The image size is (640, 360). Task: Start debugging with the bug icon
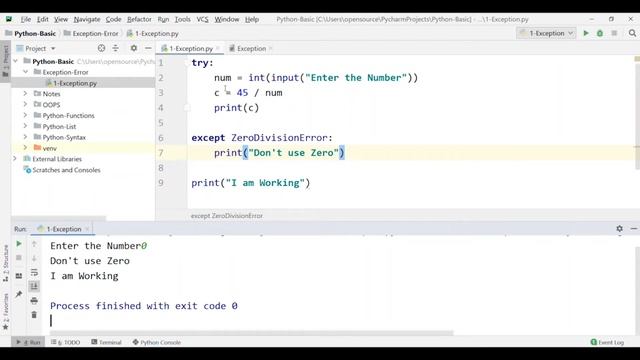tap(600, 33)
